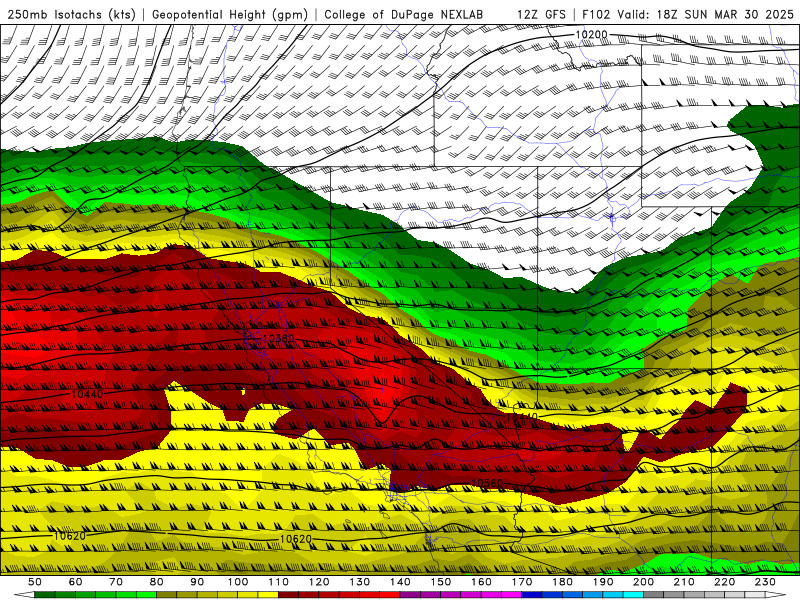This screenshot has width=800, height=600.
Task: Click the colorbar label 220
Action: [x=724, y=582]
